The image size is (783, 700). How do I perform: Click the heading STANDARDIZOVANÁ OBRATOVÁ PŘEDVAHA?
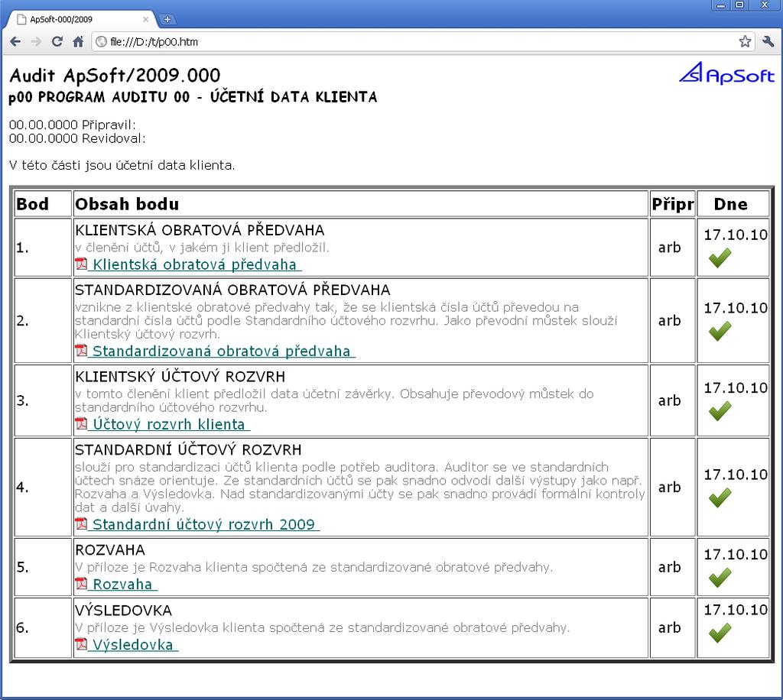pos(232,290)
